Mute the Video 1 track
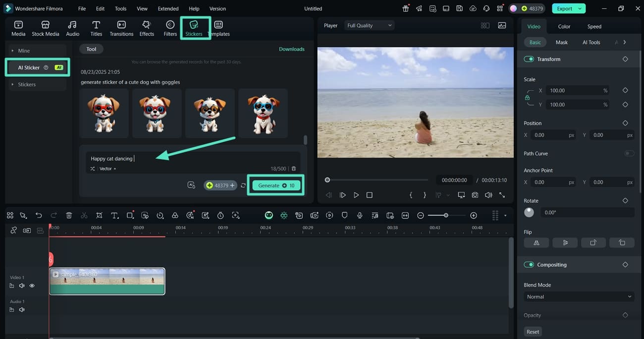 coord(22,285)
